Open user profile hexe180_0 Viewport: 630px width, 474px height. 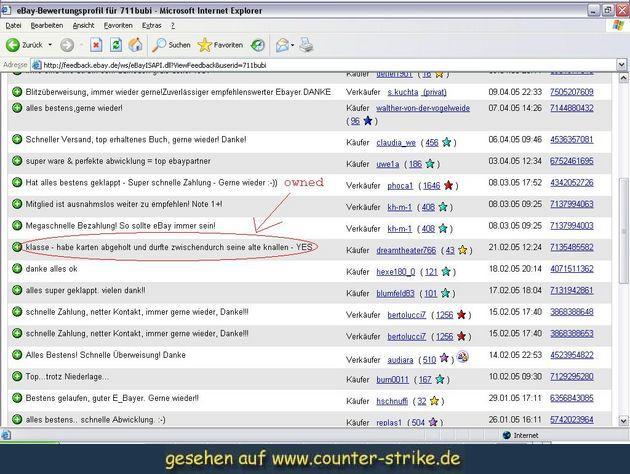point(395,272)
